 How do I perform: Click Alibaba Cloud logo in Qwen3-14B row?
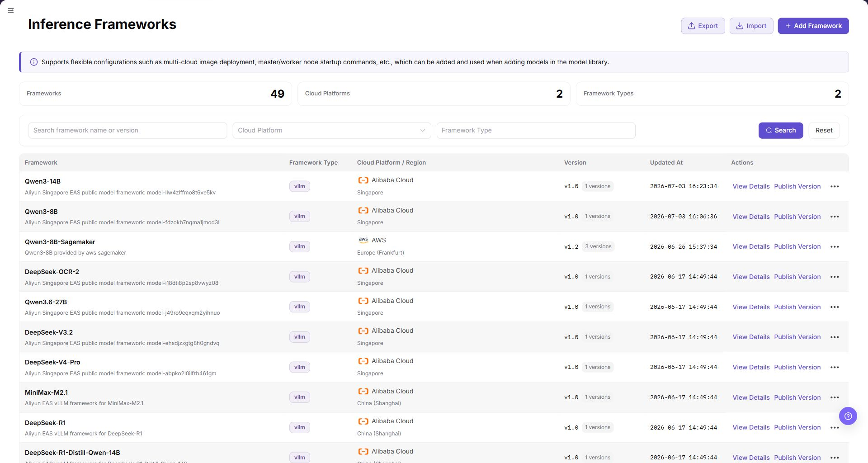[363, 180]
